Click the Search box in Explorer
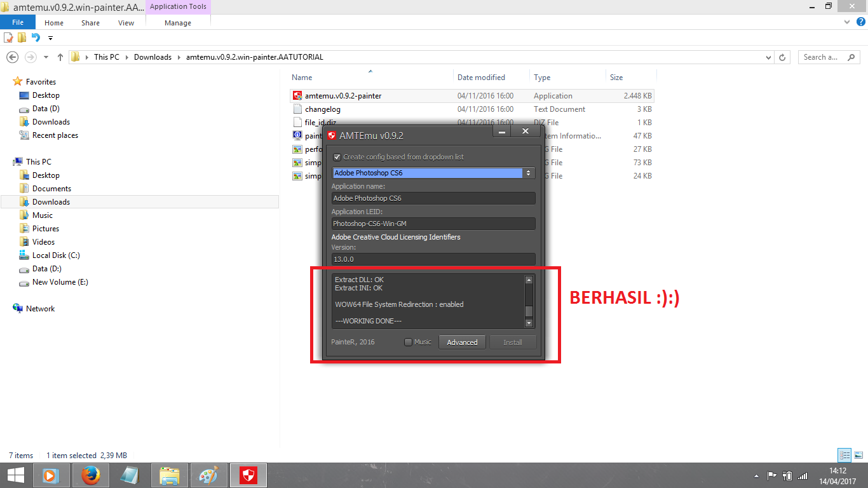 (830, 57)
